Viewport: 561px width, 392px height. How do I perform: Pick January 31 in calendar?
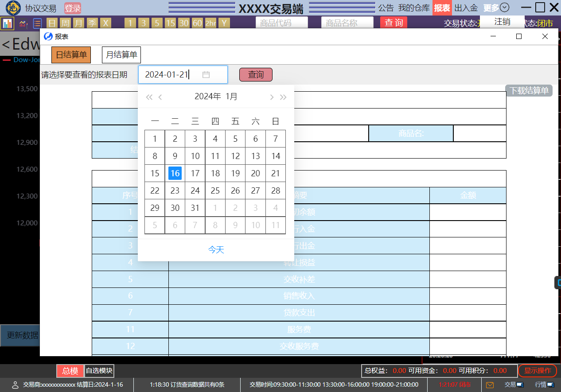coord(195,208)
